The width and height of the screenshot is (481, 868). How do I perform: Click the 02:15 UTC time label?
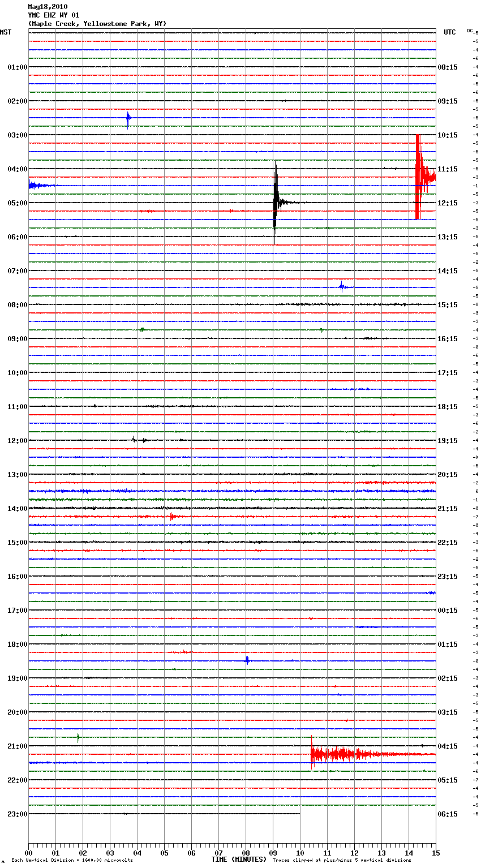click(x=448, y=678)
